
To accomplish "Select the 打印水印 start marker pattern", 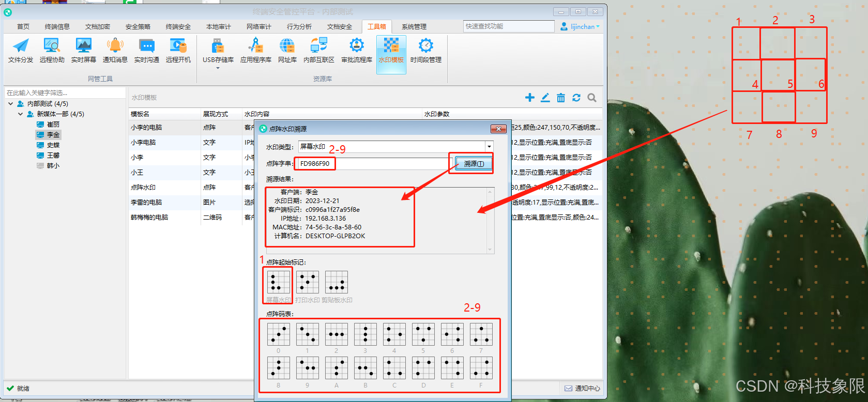I will 308,282.
